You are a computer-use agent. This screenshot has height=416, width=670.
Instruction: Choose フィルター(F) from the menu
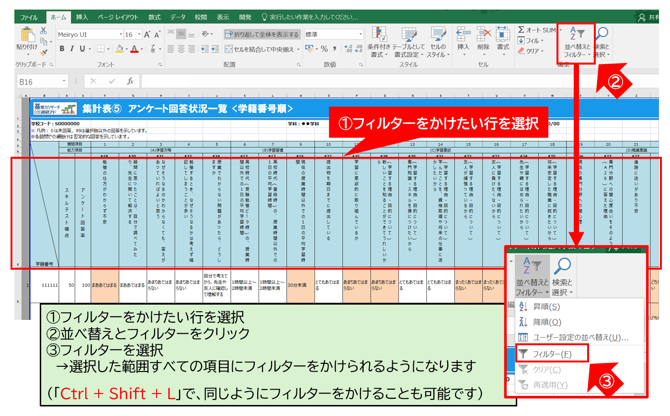pyautogui.click(x=552, y=354)
